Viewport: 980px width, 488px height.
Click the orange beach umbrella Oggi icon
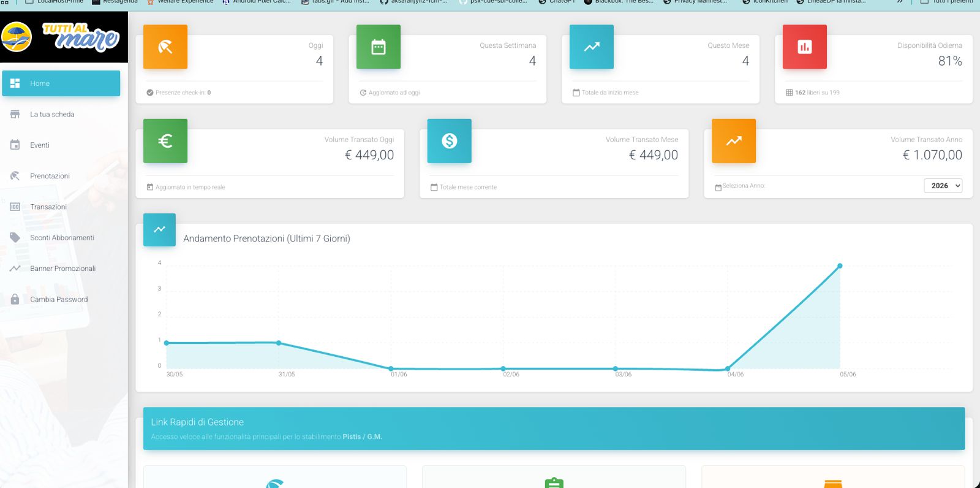point(165,47)
